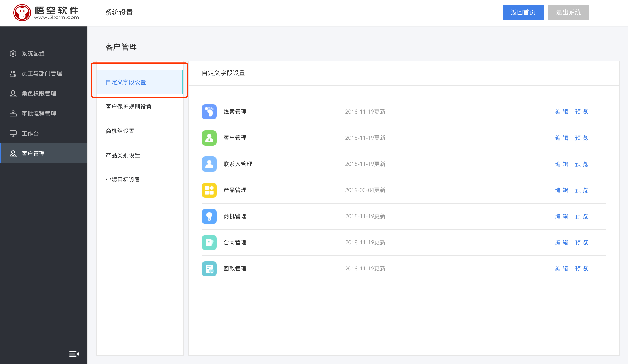
Task: Click the 合同管理 row label
Action: coord(235,243)
